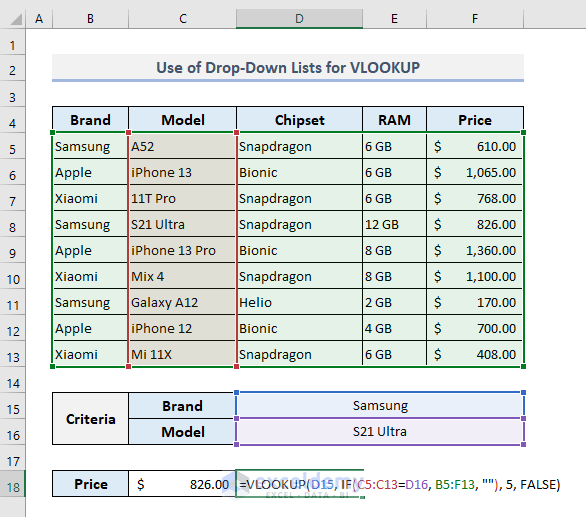Select the cell containing iPhone 13 in row 6
The width and height of the screenshot is (586, 517).
coord(182,172)
